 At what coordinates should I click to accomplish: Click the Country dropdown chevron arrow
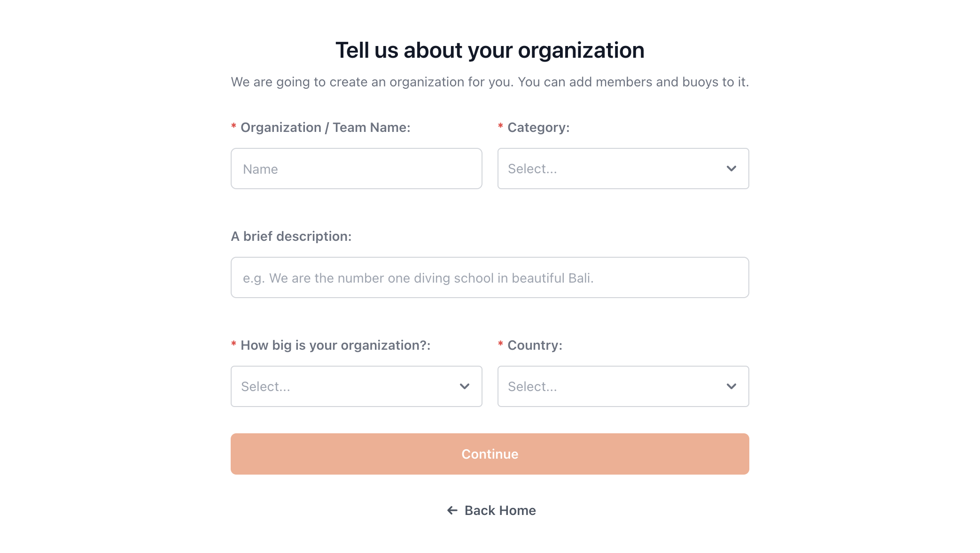coord(731,386)
